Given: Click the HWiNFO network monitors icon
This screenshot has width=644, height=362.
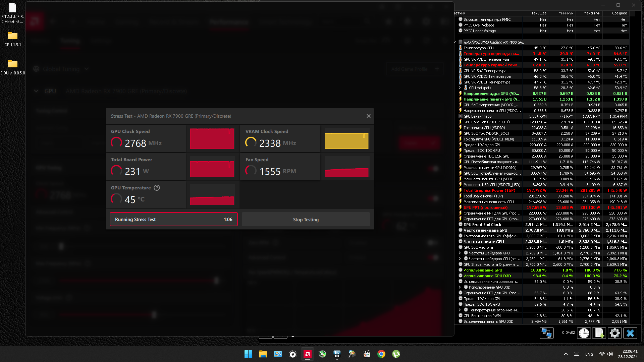Looking at the screenshot, I should point(546,333).
